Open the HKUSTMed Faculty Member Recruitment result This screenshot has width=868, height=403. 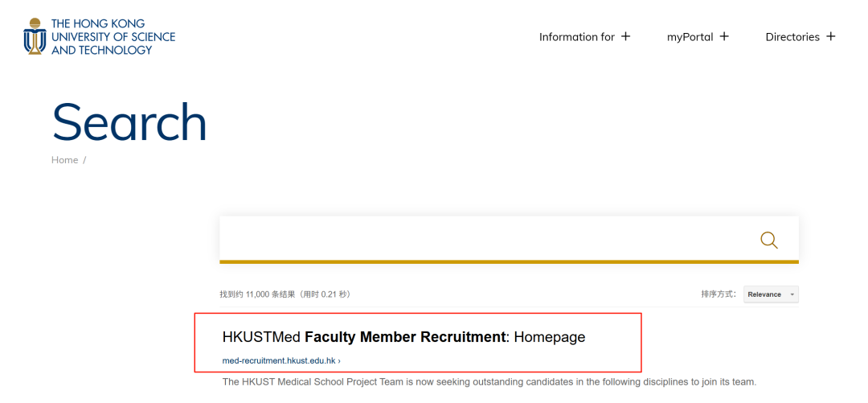tap(403, 337)
